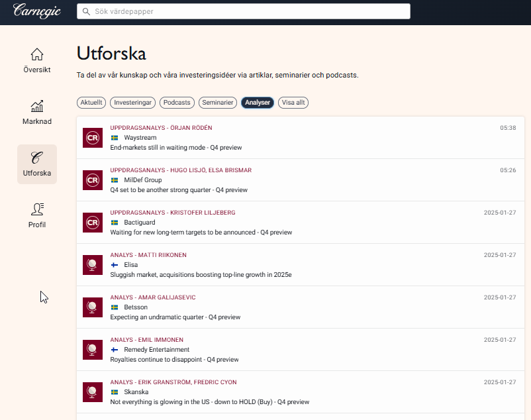This screenshot has width=531, height=420.
Task: Click the CR icon beside MilDef Group
Action: (x=93, y=180)
